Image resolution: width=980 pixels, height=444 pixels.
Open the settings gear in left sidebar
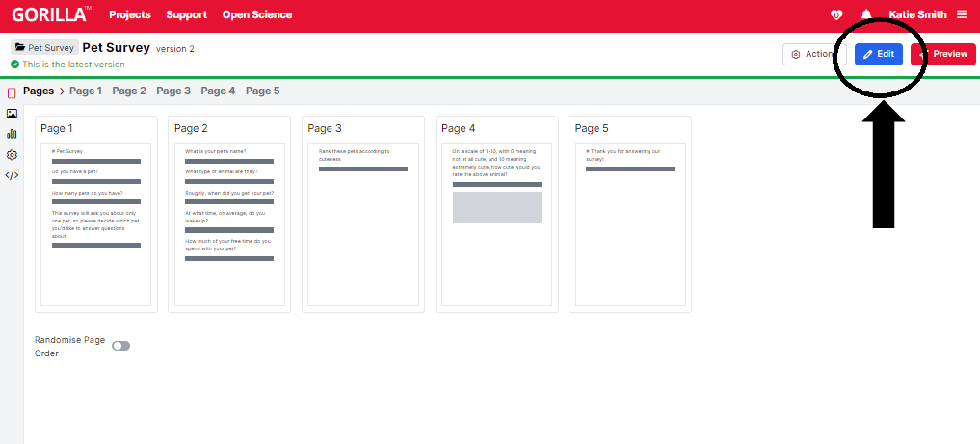point(12,154)
